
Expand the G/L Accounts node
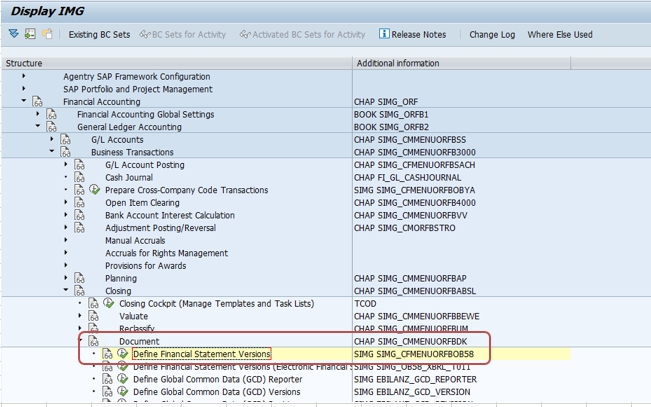[52, 139]
